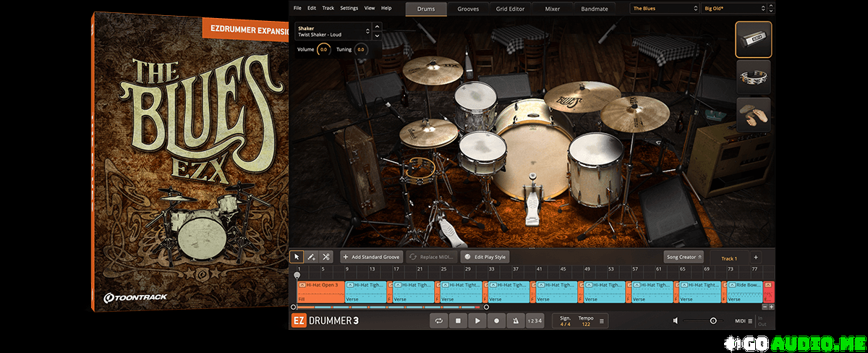Start playback with the play button
The image size is (868, 353).
pyautogui.click(x=477, y=321)
